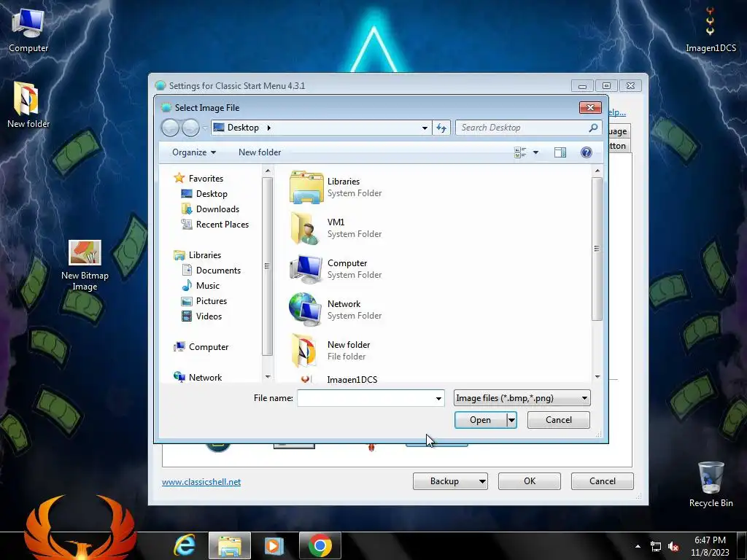Click OK in the Classic Start Menu settings
This screenshot has width=747, height=560.
click(530, 481)
